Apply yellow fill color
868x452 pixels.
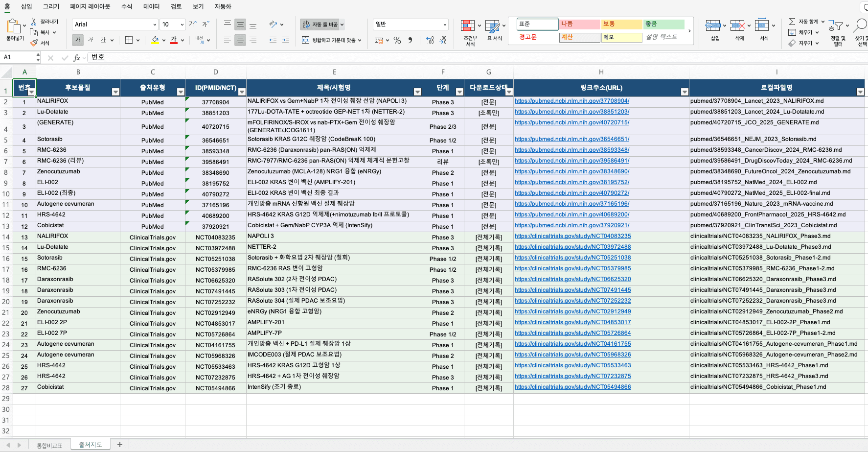click(x=155, y=40)
